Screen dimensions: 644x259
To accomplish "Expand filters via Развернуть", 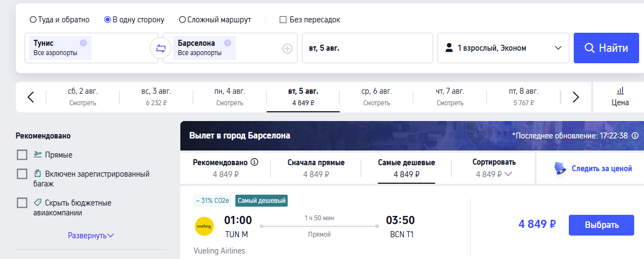I will point(90,236).
